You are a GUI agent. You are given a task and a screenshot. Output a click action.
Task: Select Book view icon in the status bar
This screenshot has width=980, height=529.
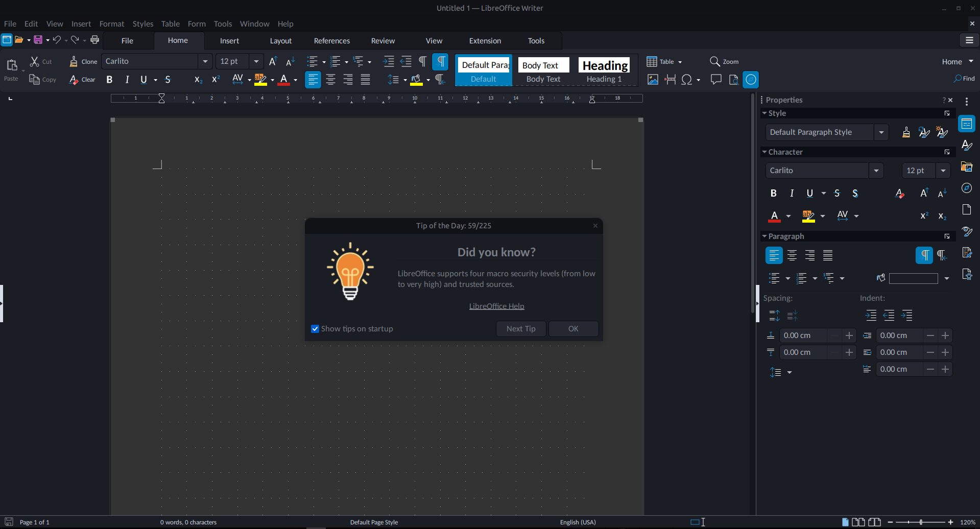(874, 522)
